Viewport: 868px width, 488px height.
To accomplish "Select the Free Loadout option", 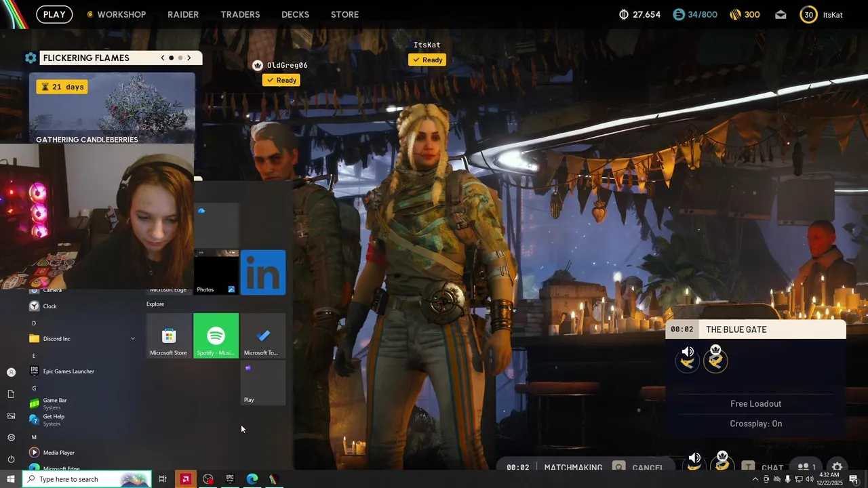I will coord(756,404).
